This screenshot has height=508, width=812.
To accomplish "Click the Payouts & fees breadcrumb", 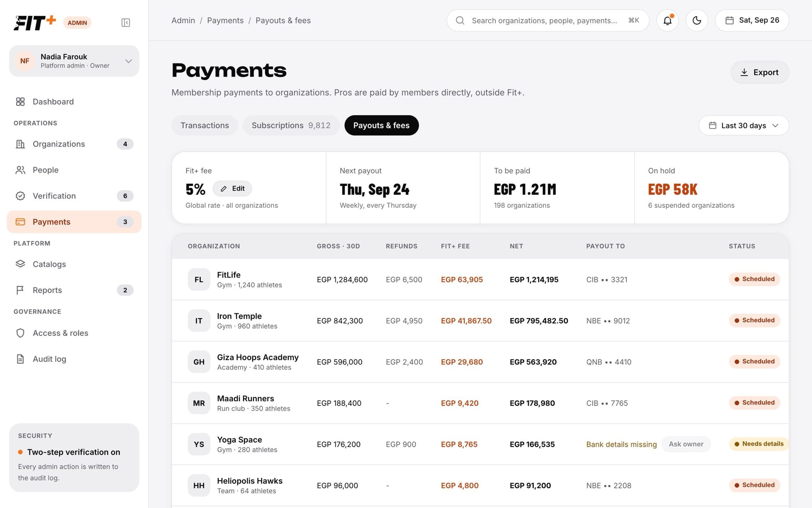I will click(283, 20).
